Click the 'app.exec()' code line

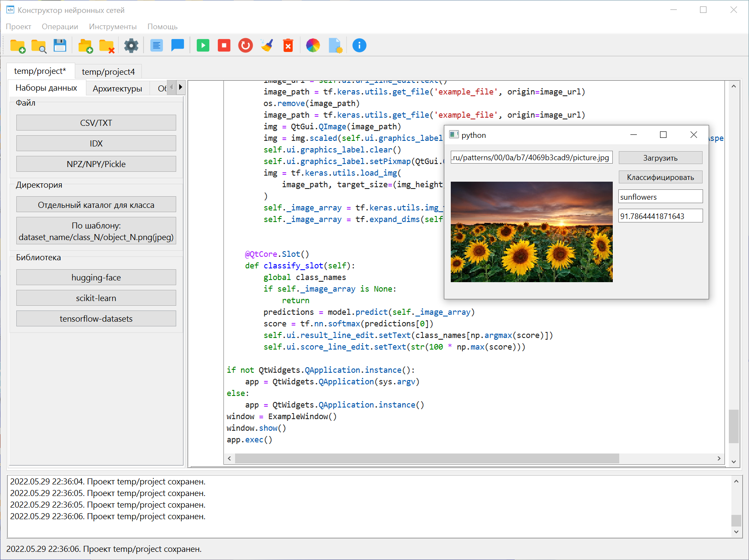(x=250, y=440)
